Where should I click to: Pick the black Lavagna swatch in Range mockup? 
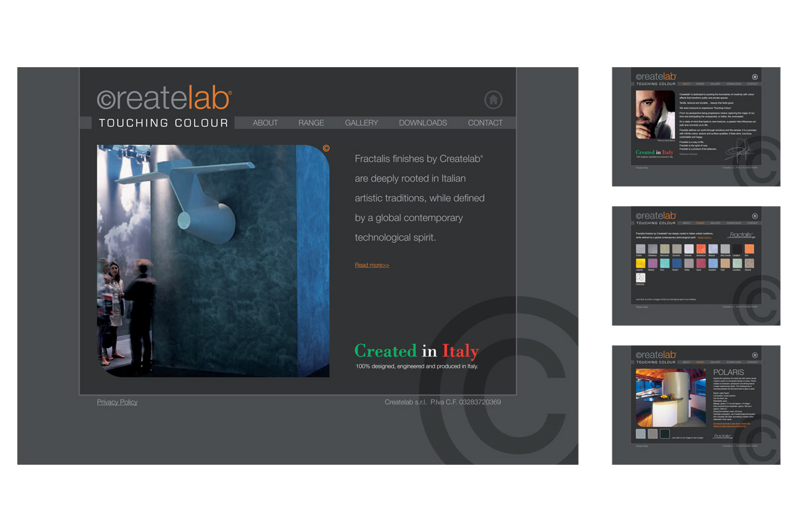click(x=737, y=249)
